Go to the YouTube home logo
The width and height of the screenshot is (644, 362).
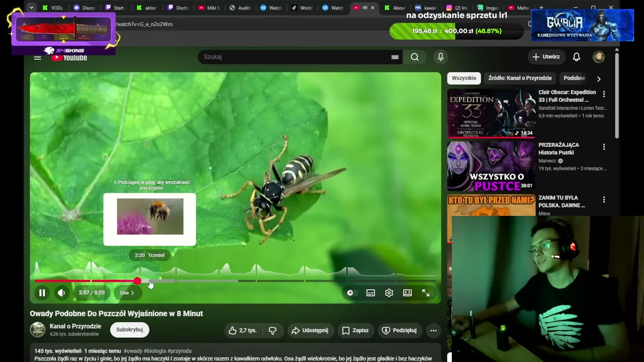pyautogui.click(x=69, y=57)
